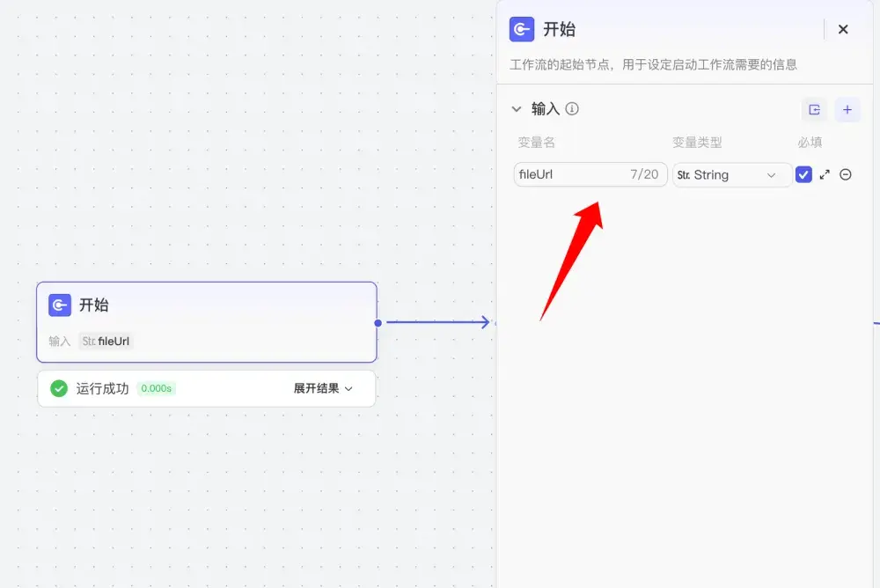The height and width of the screenshot is (588, 880).
Task: Open the 展开结果 dropdown
Action: tap(322, 388)
